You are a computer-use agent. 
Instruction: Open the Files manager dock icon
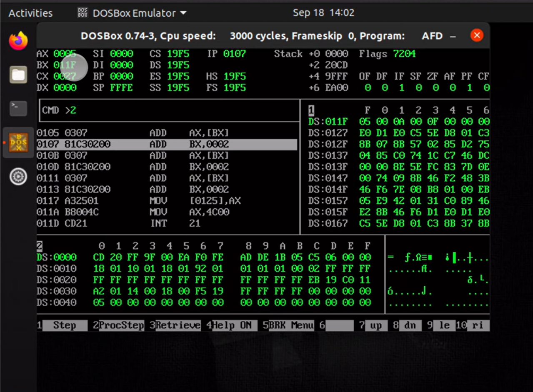[18, 75]
